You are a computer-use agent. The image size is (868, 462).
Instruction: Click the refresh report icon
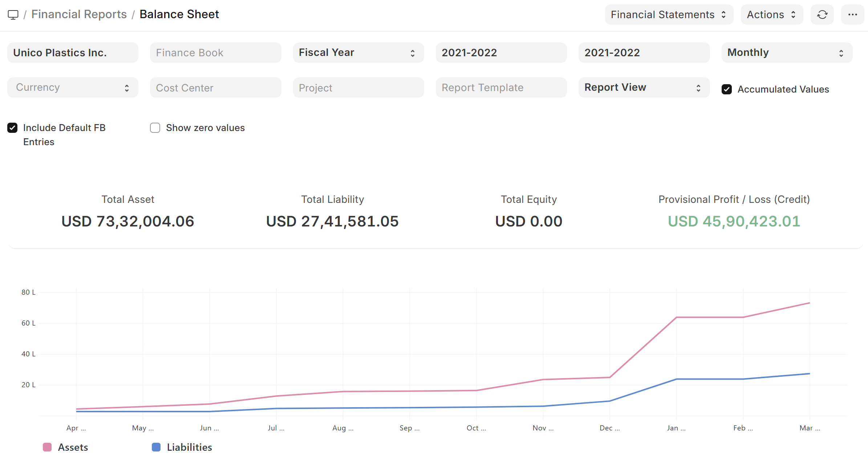click(822, 15)
